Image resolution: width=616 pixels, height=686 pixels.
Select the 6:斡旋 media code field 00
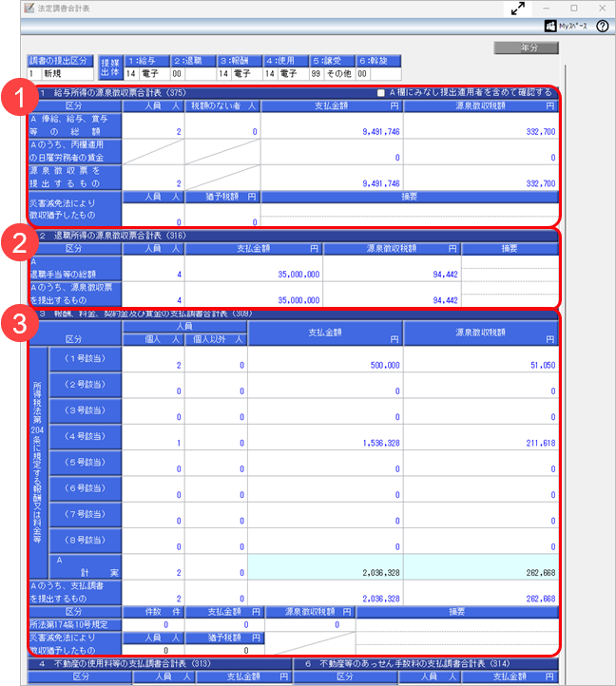pyautogui.click(x=362, y=73)
